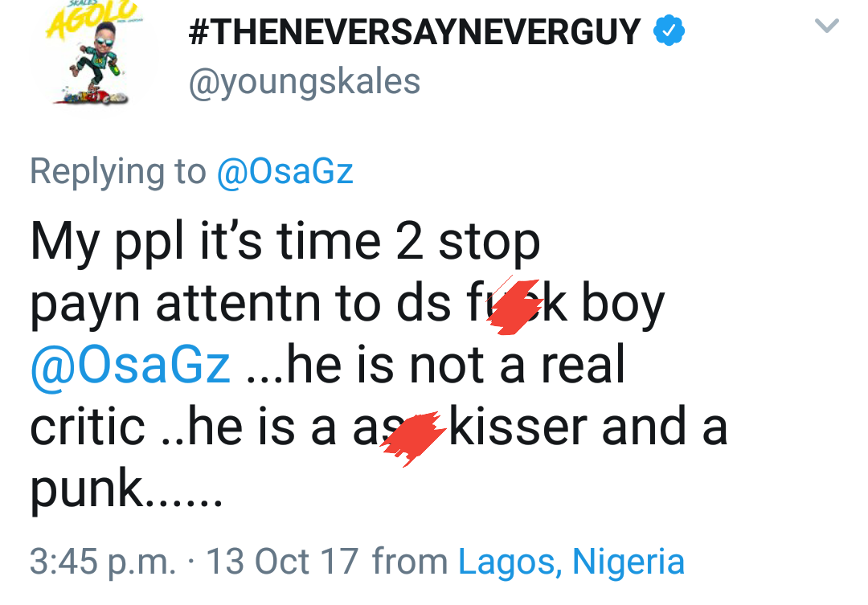Image resolution: width=868 pixels, height=605 pixels.
Task: Click the @youngskales handle
Action: (x=304, y=81)
